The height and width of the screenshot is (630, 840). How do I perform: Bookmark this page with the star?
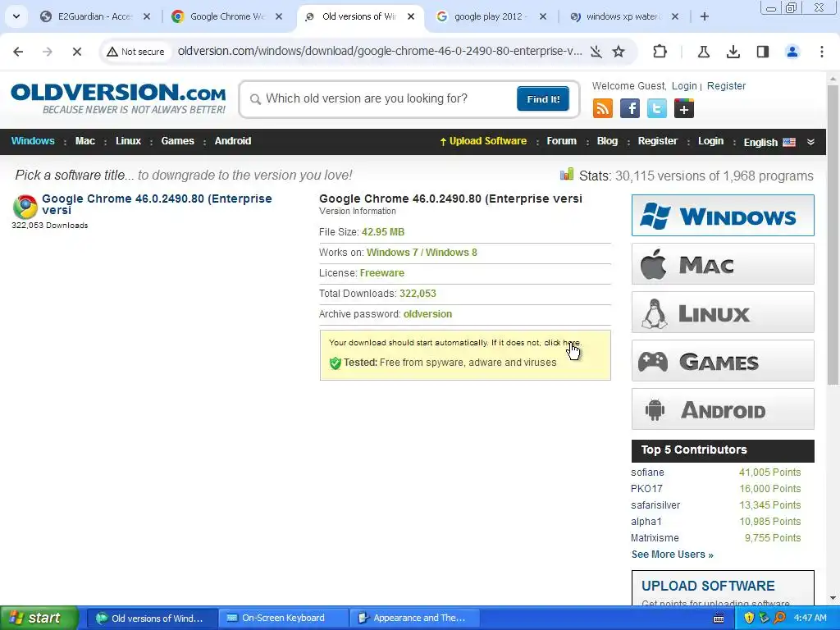click(x=619, y=52)
